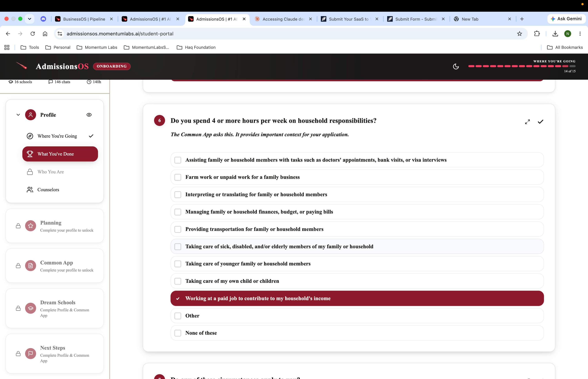Open the Haq Foundation bookmarks folder
The image size is (588, 379).
(x=196, y=47)
